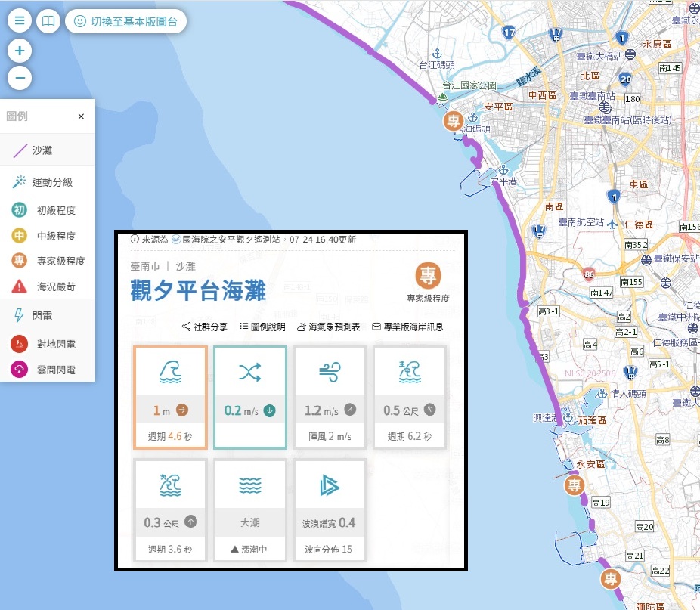Select the 大潮 tide card
Viewport: 700px width, 610px height.
pos(250,509)
